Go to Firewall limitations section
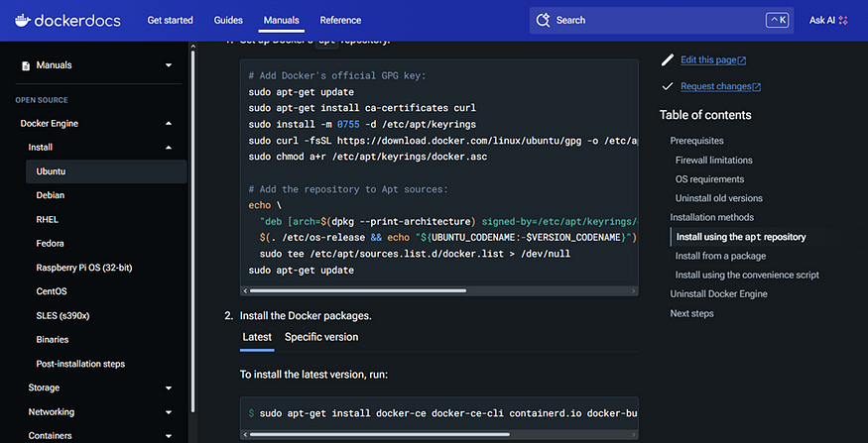 (713, 160)
